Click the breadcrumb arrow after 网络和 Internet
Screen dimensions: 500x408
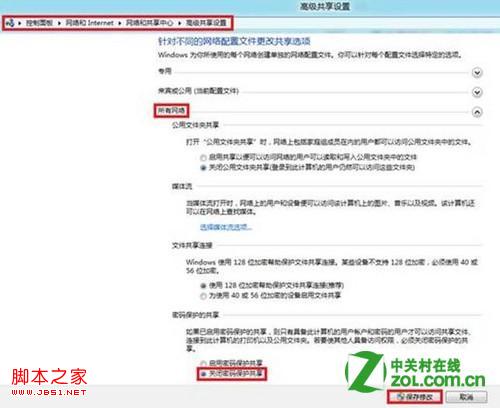(x=119, y=23)
